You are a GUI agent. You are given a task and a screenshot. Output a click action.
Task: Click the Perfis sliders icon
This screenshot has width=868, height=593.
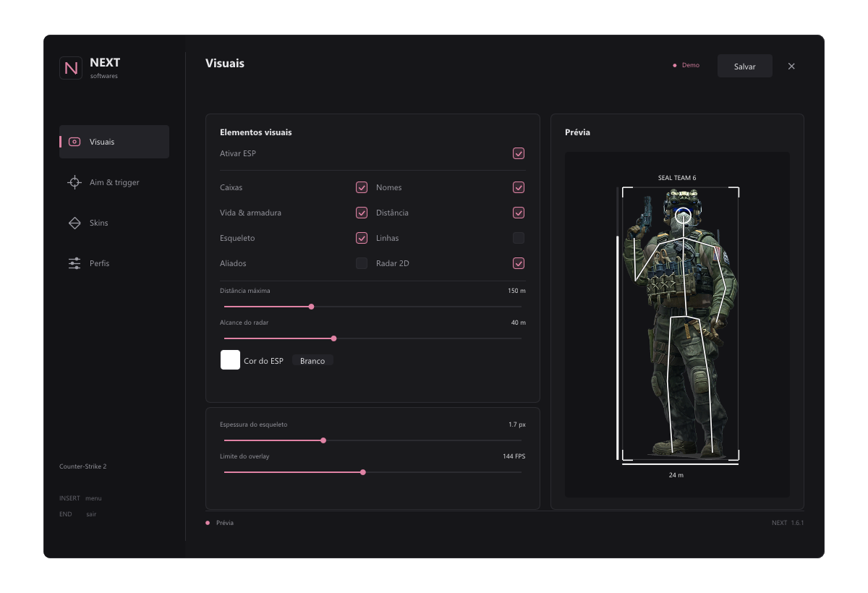coord(75,263)
